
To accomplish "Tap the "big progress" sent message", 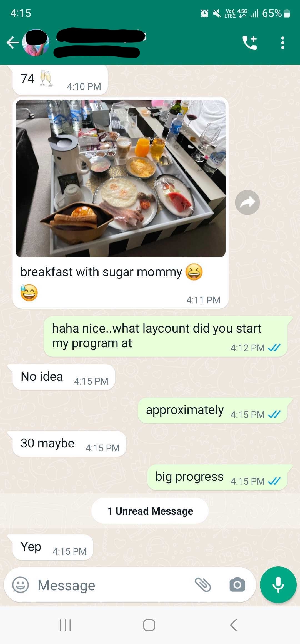I will point(217,477).
